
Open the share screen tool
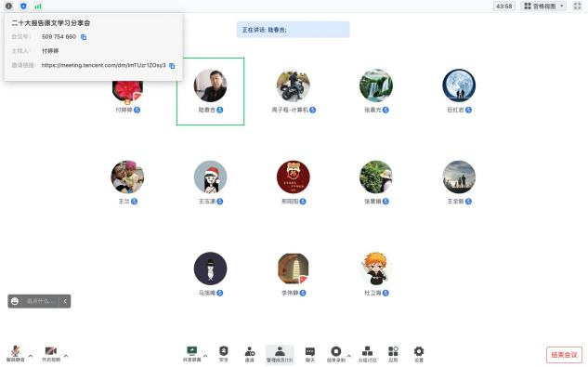[x=191, y=353]
